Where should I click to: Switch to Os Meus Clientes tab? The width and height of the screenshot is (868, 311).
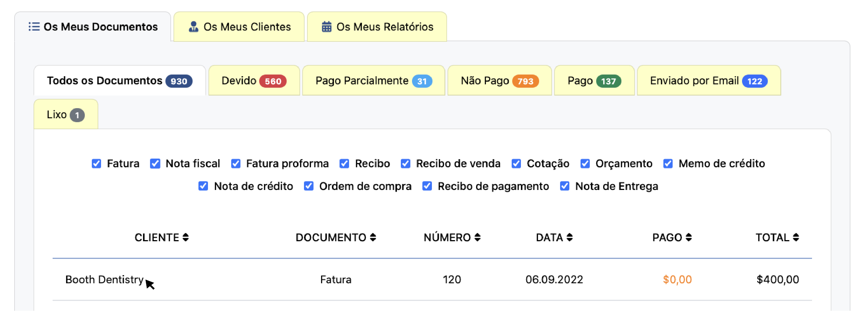click(x=239, y=27)
